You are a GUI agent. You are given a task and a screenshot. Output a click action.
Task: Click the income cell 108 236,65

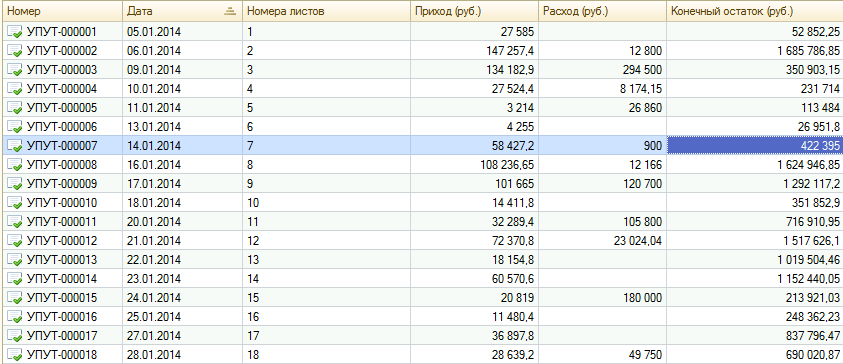click(475, 165)
